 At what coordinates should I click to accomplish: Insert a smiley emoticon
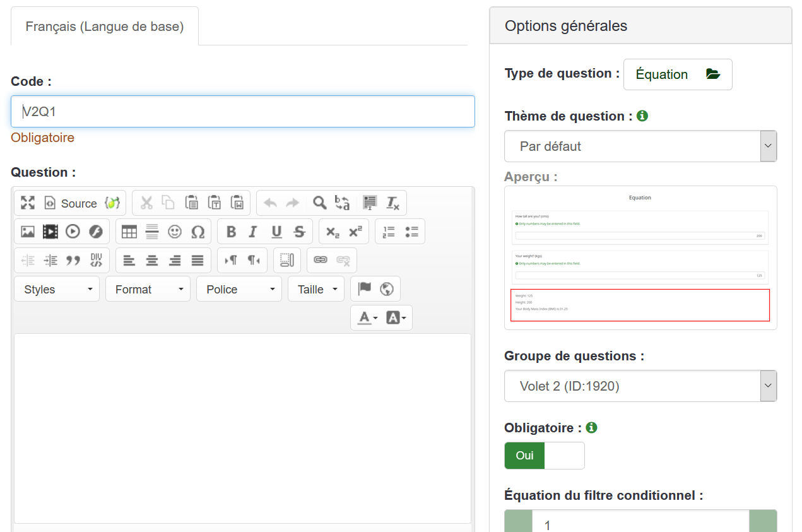(175, 232)
